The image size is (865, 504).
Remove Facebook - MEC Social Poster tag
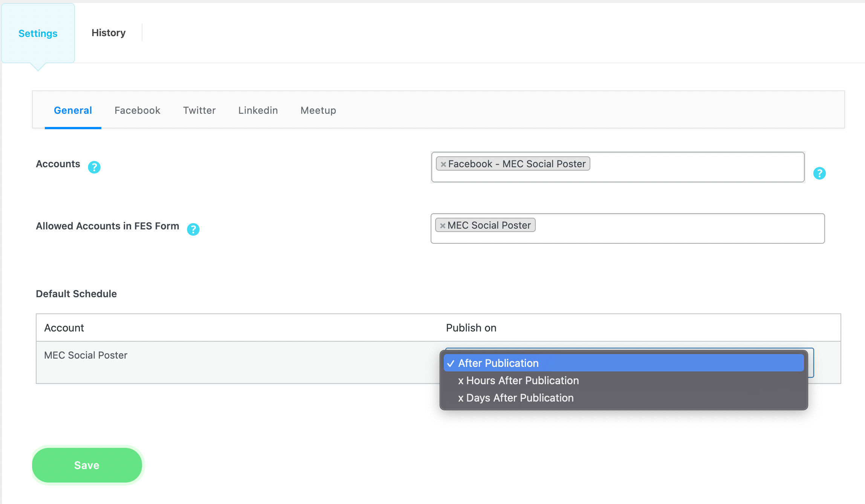click(x=443, y=164)
